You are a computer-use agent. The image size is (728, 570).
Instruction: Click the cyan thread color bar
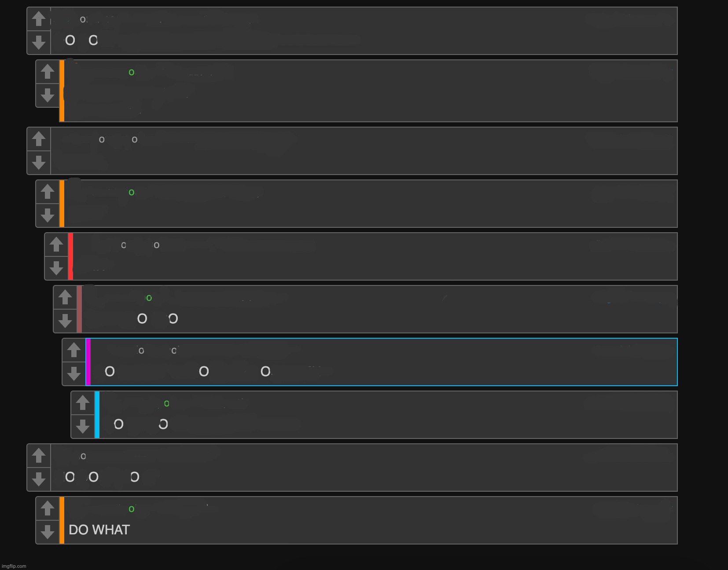click(97, 415)
